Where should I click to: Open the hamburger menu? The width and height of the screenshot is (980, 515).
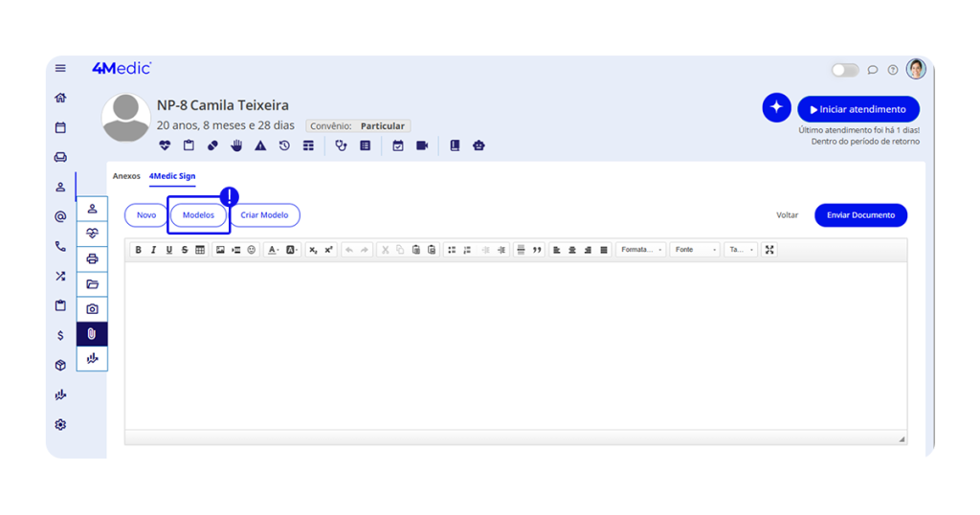pyautogui.click(x=60, y=68)
